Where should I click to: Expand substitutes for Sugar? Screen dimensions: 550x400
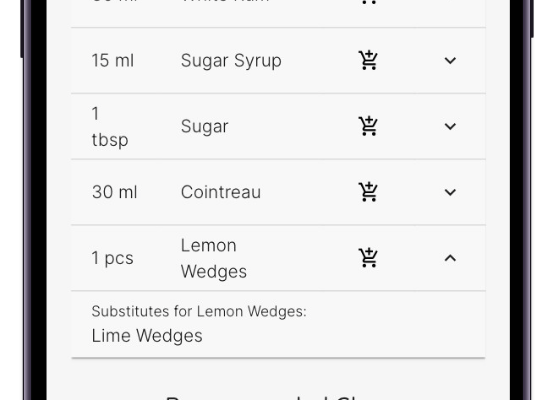450,126
